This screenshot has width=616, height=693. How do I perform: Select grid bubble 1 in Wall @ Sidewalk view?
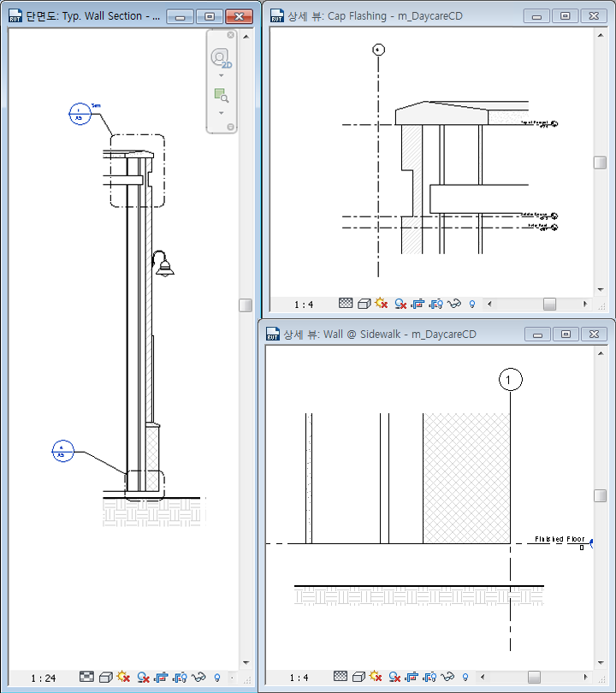click(511, 380)
